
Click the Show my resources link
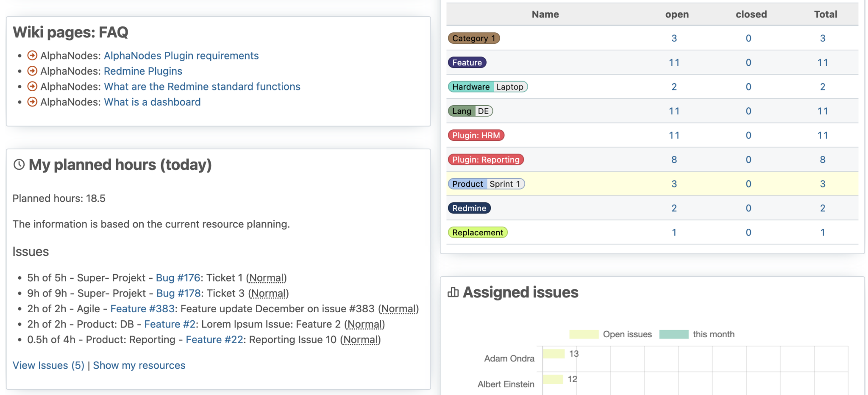pyautogui.click(x=139, y=365)
